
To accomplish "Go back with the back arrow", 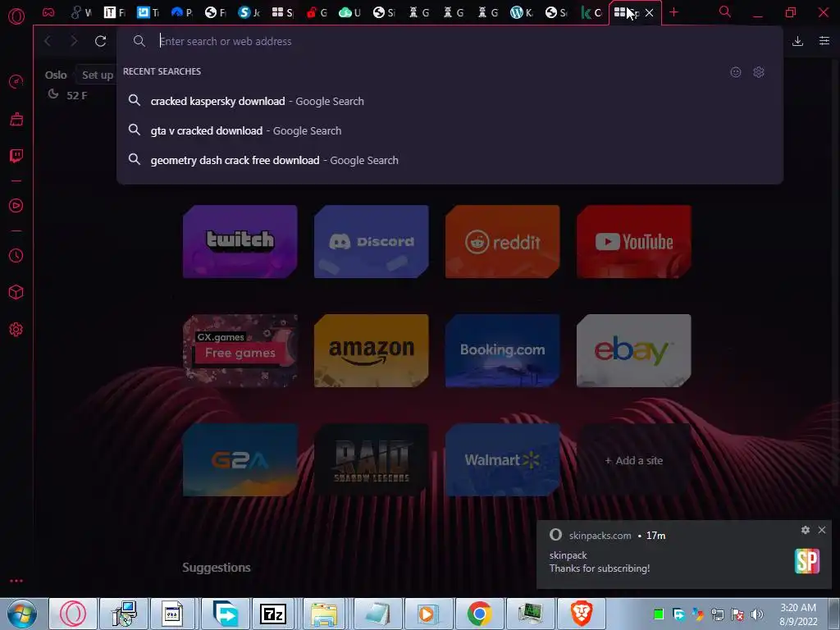I will [x=48, y=41].
